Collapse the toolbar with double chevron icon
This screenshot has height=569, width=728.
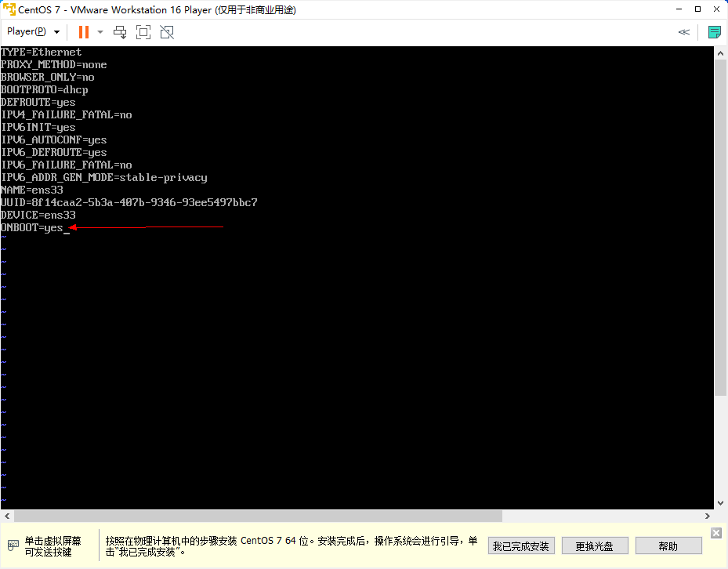point(683,32)
